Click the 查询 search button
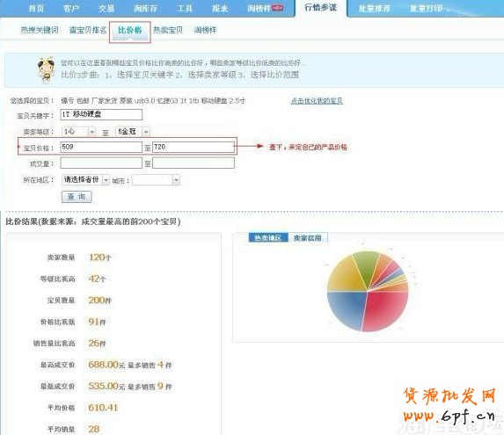504x435 pixels. click(x=77, y=197)
